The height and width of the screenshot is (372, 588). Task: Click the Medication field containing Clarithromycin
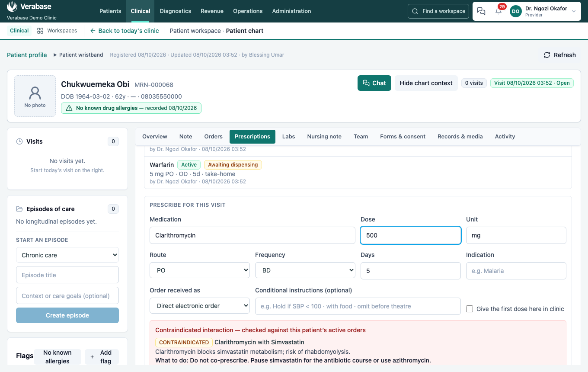pos(252,235)
